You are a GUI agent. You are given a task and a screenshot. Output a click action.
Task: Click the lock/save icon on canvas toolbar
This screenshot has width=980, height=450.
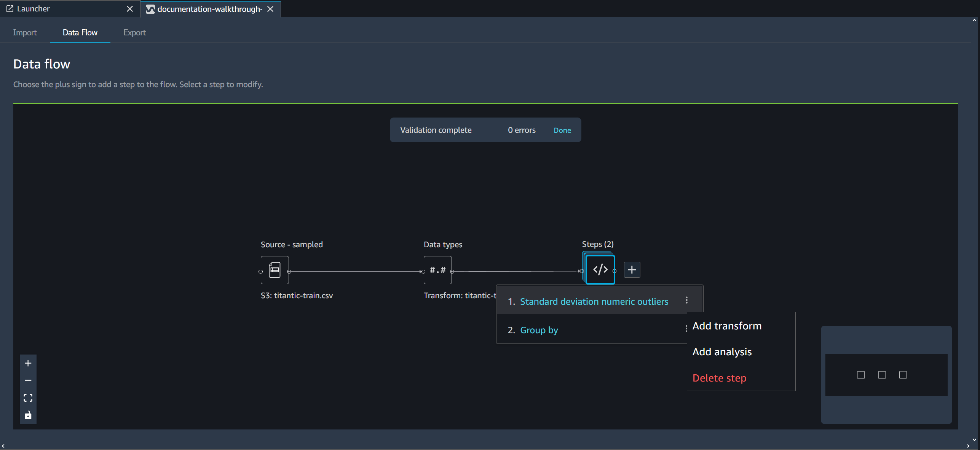27,416
